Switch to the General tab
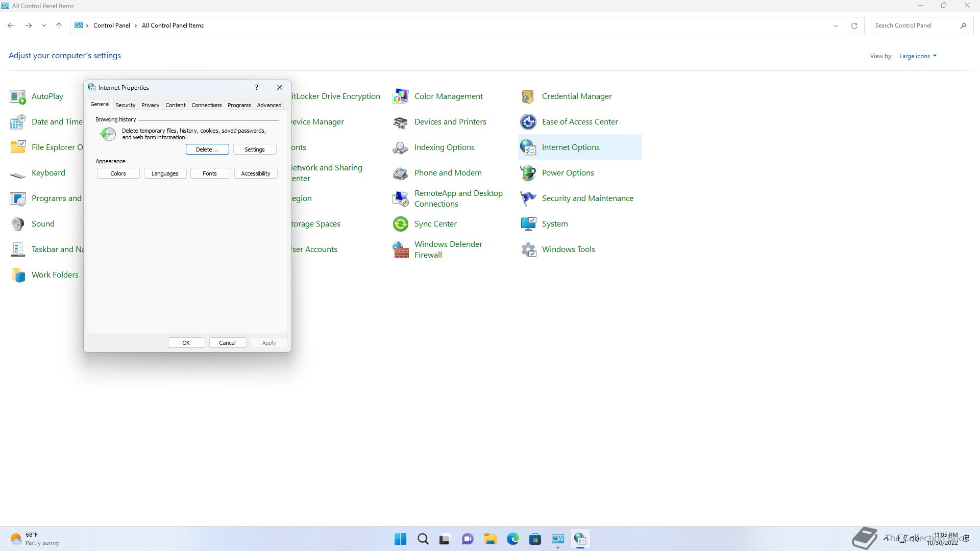 tap(100, 104)
